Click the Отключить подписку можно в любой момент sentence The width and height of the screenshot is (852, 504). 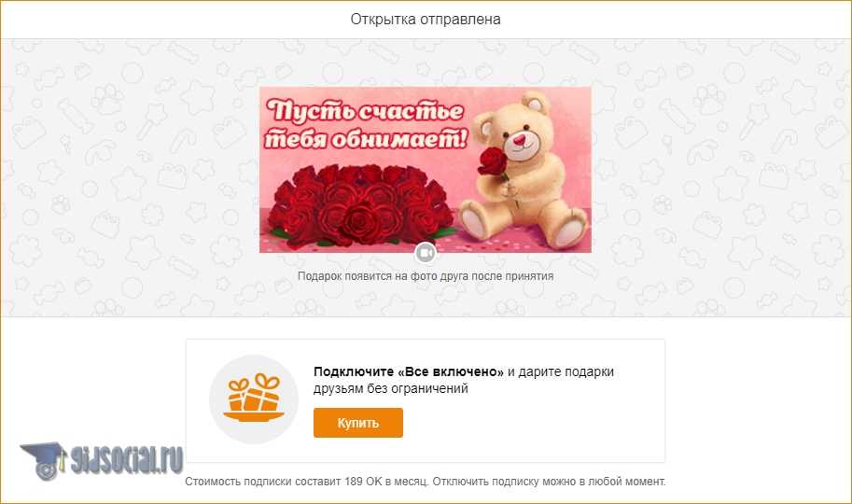point(549,482)
